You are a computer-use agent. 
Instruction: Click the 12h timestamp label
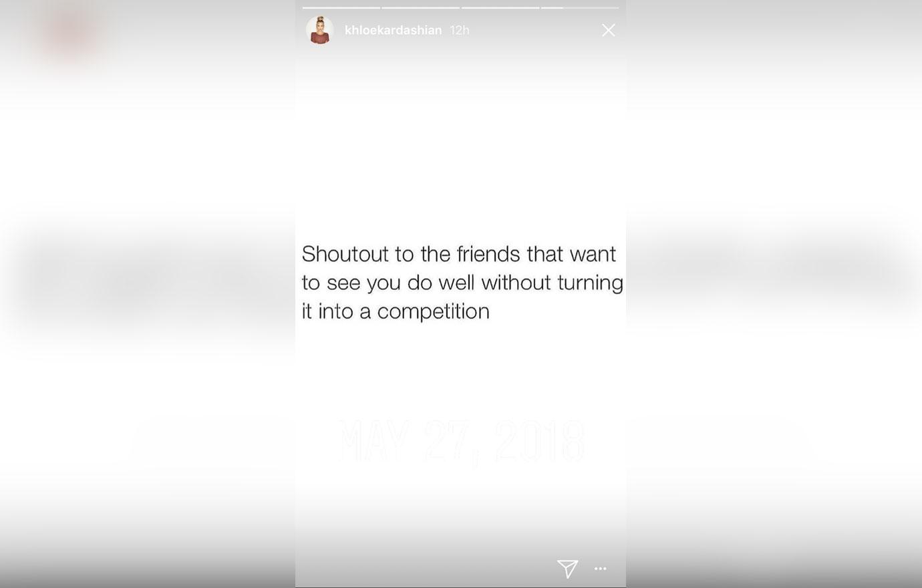pyautogui.click(x=460, y=30)
